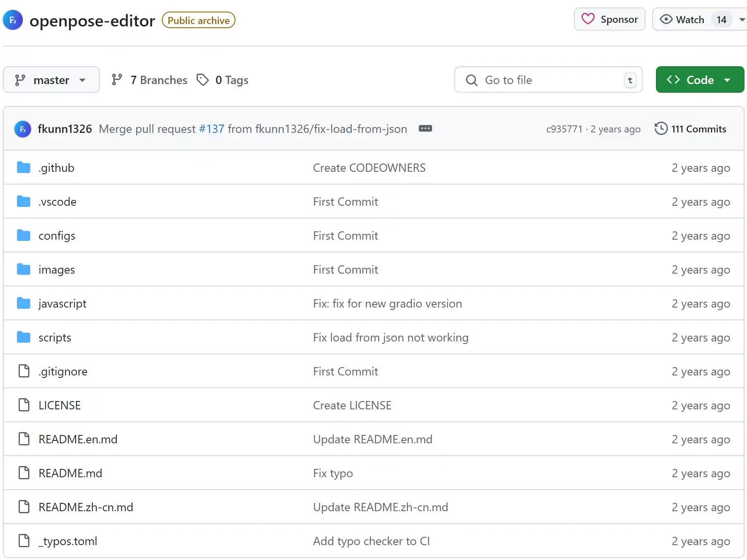747x560 pixels.
Task: Open the scripts folder
Action: [x=55, y=338]
